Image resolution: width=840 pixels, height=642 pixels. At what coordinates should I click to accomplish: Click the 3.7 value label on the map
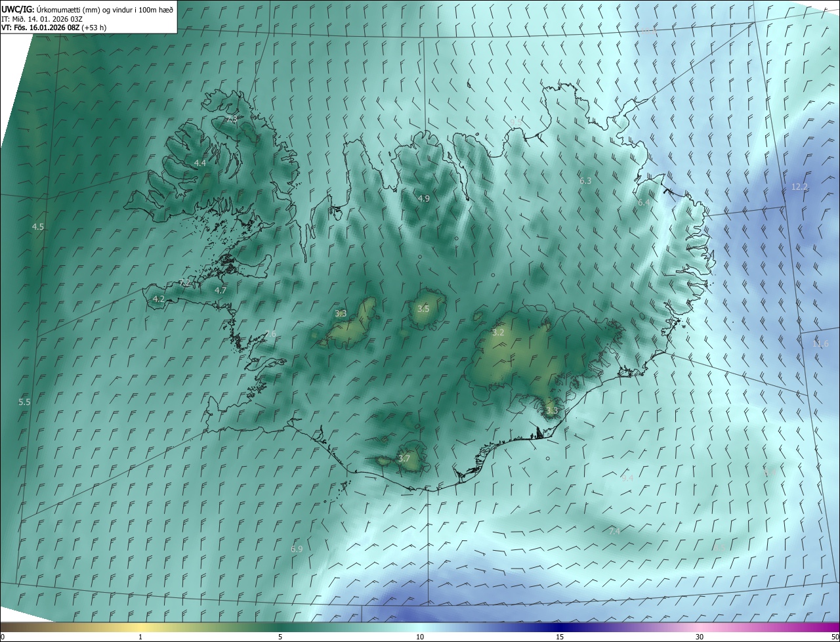pyautogui.click(x=404, y=458)
